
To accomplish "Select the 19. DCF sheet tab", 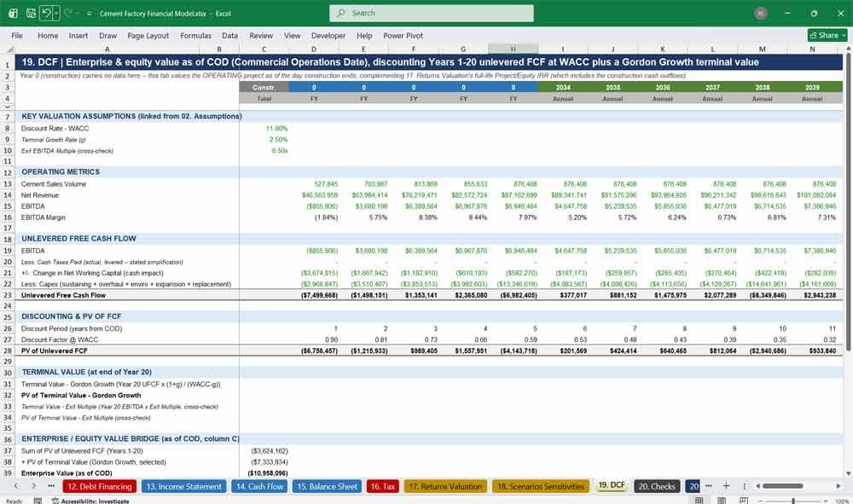I will coord(612,485).
